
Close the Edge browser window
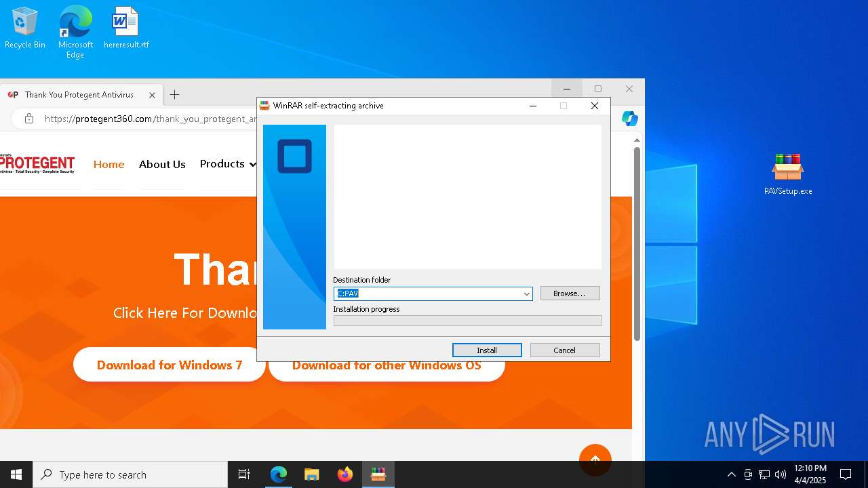click(x=629, y=89)
